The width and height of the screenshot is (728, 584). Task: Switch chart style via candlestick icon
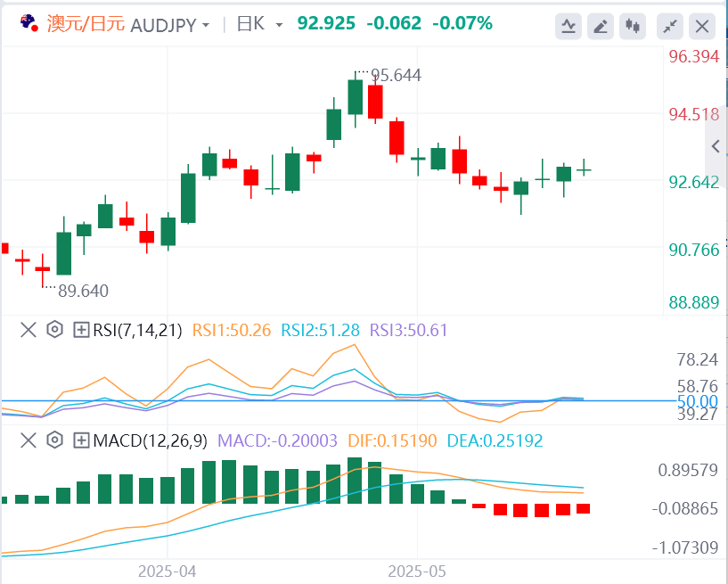pos(634,26)
